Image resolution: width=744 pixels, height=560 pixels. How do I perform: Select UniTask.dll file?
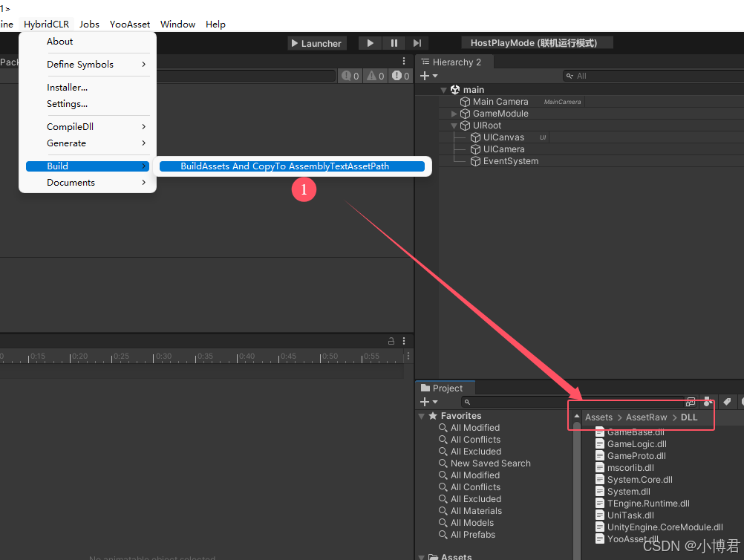pos(625,515)
